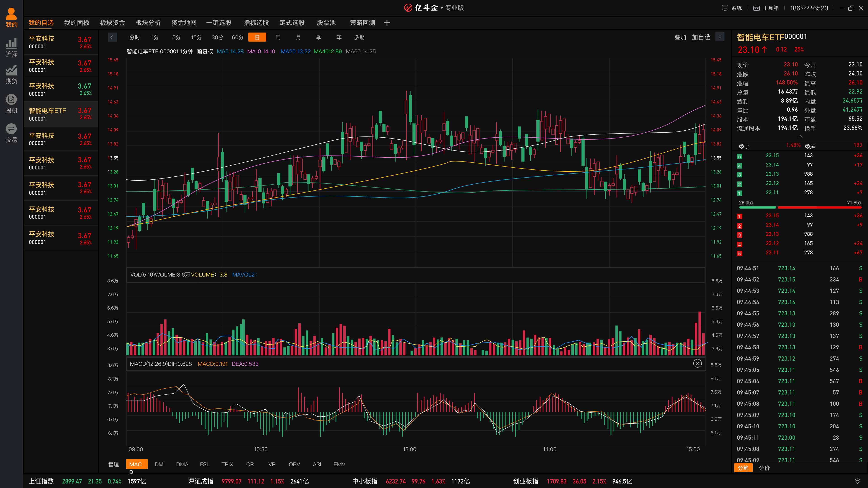Select the CR indicator tab

[x=250, y=464]
